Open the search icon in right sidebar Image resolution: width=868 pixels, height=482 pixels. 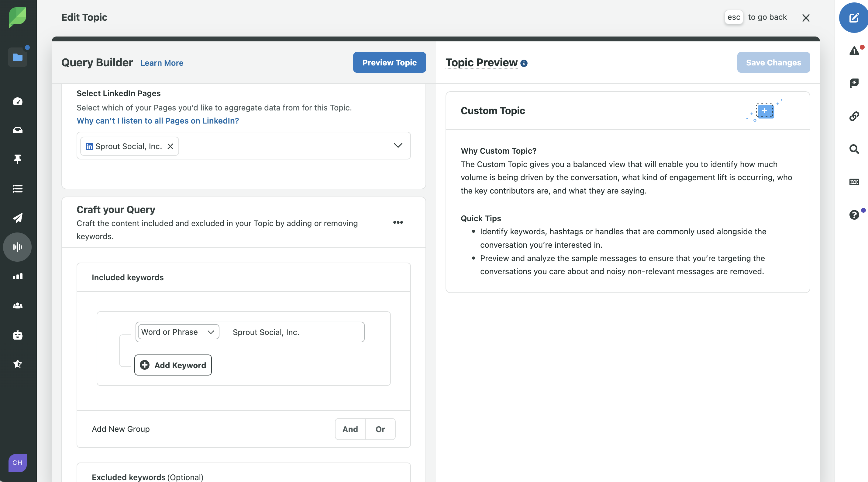(854, 149)
